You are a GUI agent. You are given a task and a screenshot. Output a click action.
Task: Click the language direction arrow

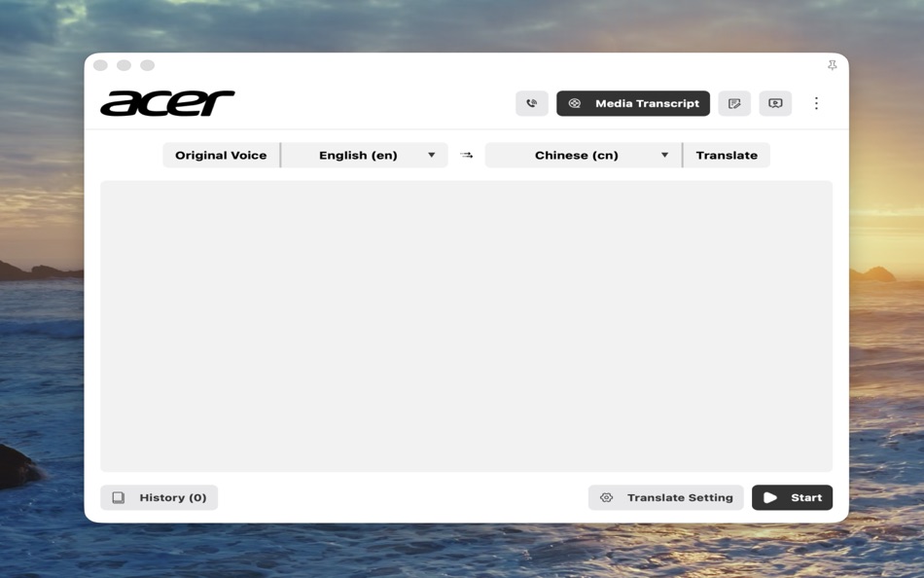[x=465, y=155]
